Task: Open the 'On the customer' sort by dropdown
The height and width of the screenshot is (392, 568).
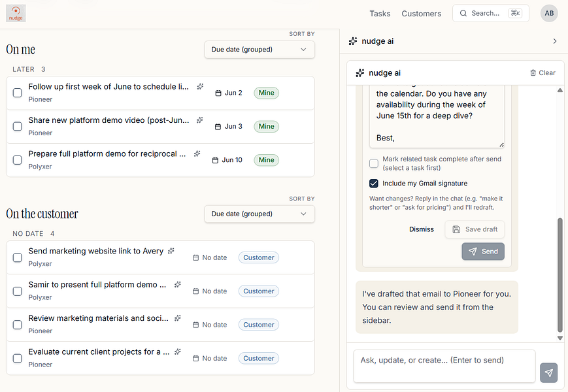Action: [x=259, y=214]
